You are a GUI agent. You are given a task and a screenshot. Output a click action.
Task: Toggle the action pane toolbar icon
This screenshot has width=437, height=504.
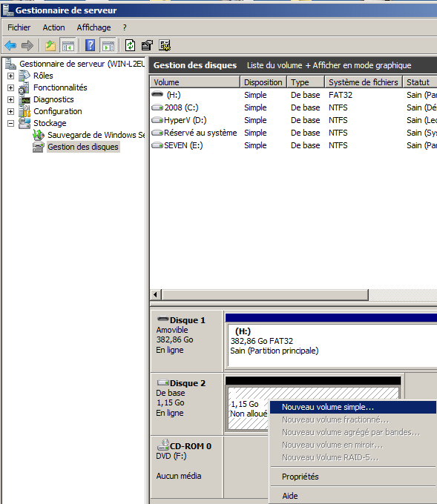[108, 45]
